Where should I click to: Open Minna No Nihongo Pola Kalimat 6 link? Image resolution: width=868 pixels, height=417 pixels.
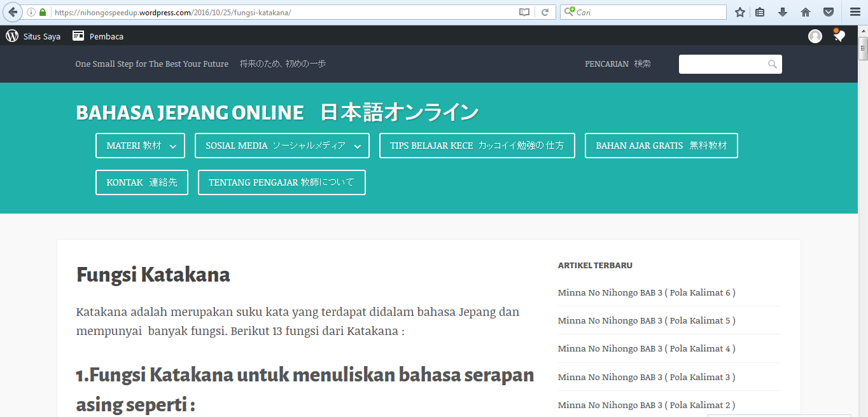[647, 292]
